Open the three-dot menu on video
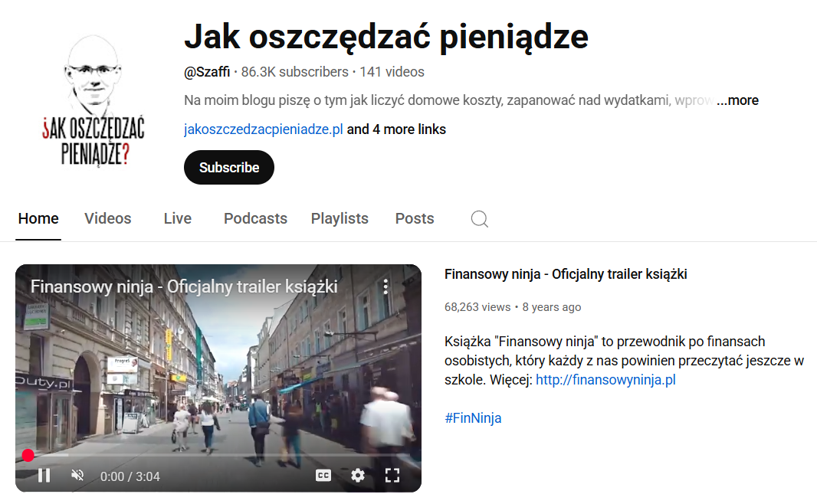 (x=386, y=286)
